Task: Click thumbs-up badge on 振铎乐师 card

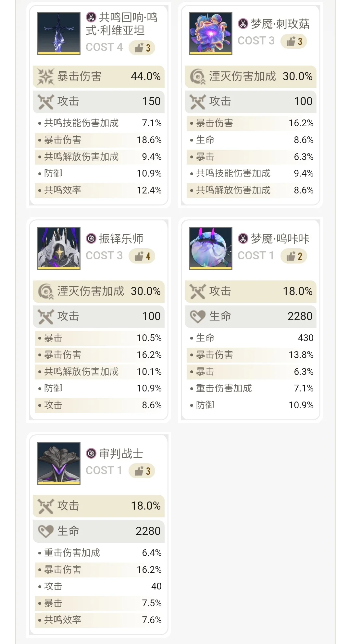Action: (x=142, y=256)
